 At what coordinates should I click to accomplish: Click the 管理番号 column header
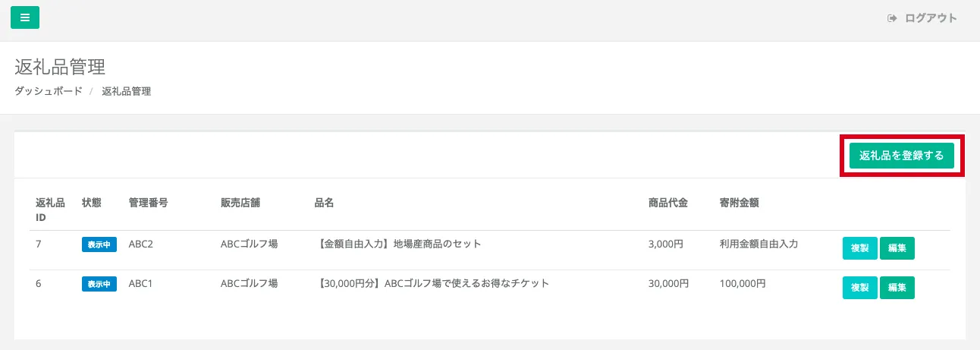pyautogui.click(x=148, y=203)
